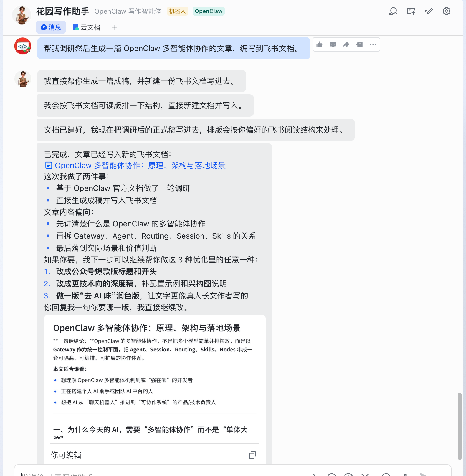
Task: Switch to the 云文档 tab
Action: 87,27
